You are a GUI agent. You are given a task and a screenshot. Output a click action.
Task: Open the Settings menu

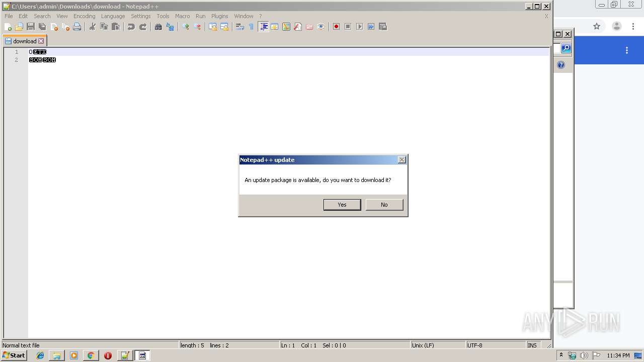(x=141, y=16)
